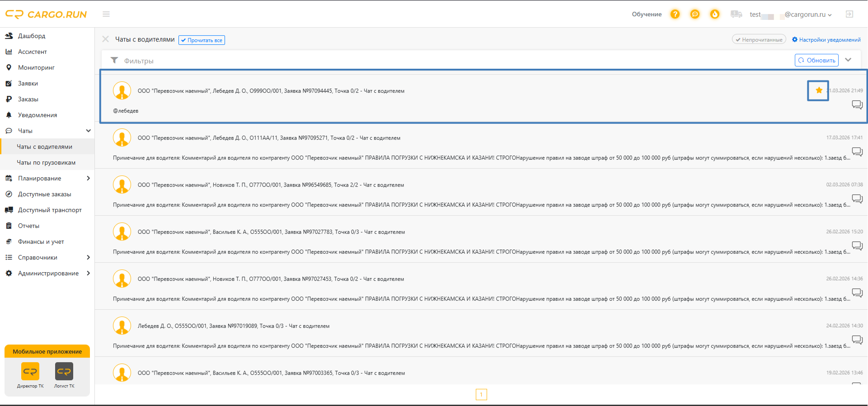This screenshot has width=868, height=406.
Task: Click Мобильное приложение banner
Action: 47,351
